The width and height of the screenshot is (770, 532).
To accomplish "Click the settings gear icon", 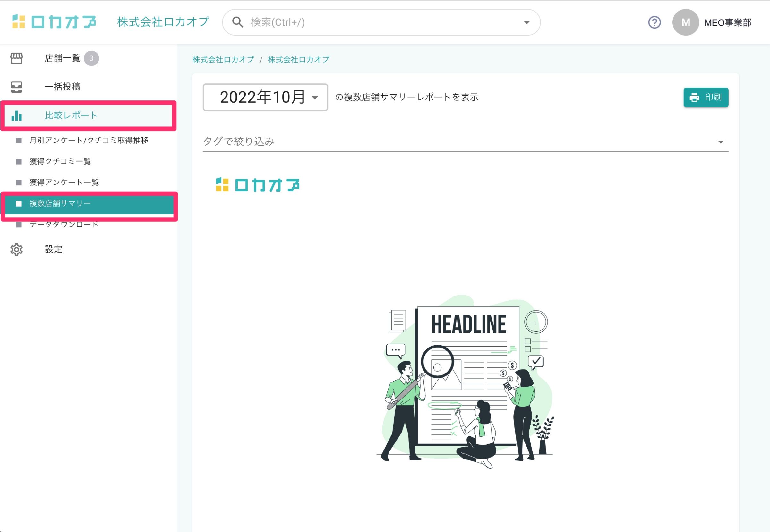I will point(16,249).
